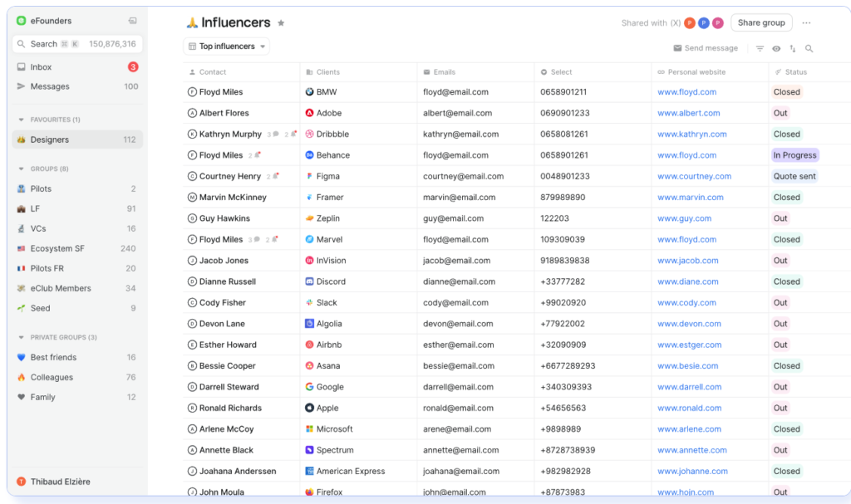The height and width of the screenshot is (504, 851).
Task: Open Thibaud Elzière user profile
Action: pyautogui.click(x=54, y=482)
